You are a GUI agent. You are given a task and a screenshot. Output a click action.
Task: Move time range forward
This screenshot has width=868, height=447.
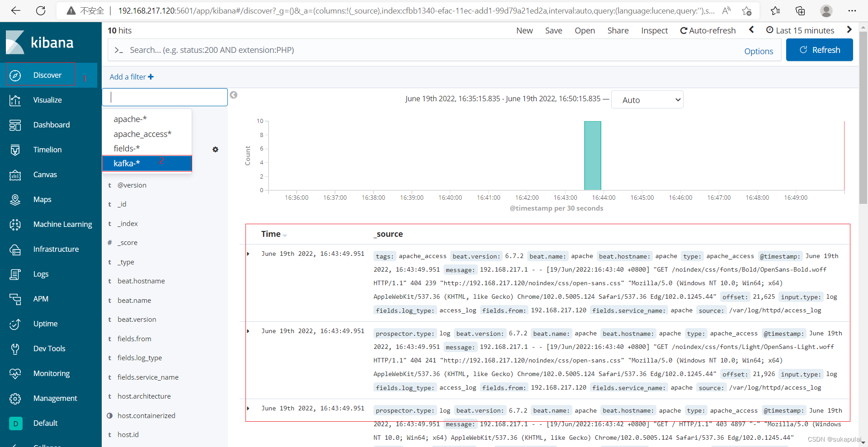tap(849, 30)
